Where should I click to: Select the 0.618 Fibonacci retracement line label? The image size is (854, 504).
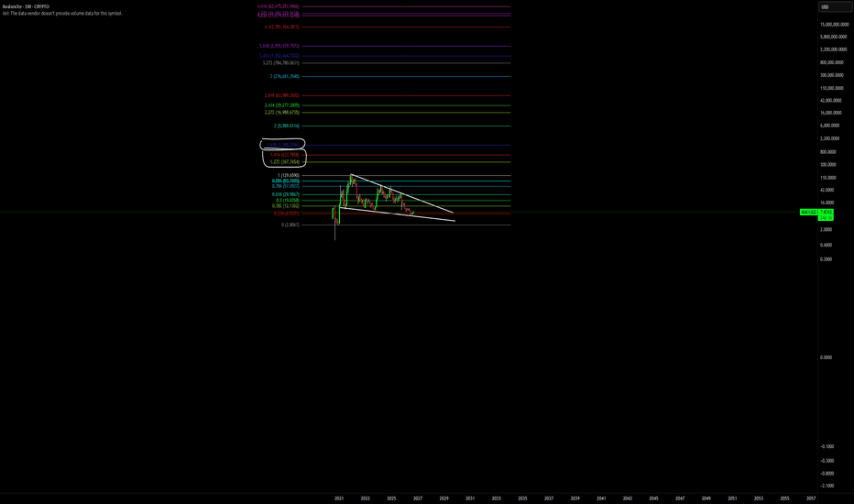tap(285, 194)
